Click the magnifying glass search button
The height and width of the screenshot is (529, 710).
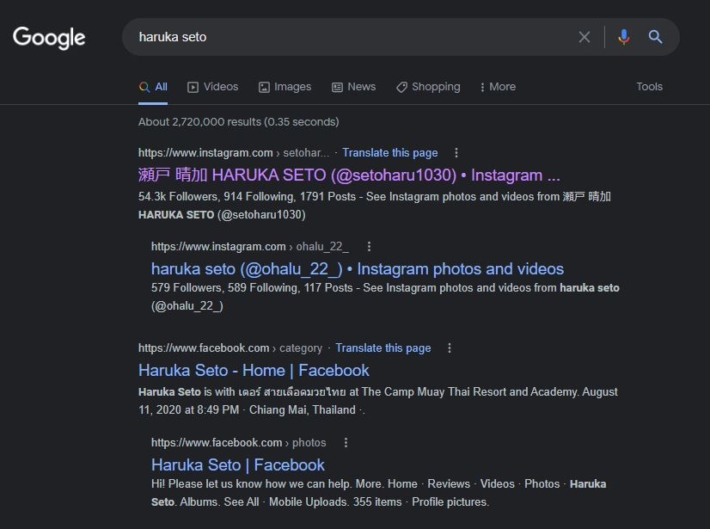pyautogui.click(x=655, y=37)
